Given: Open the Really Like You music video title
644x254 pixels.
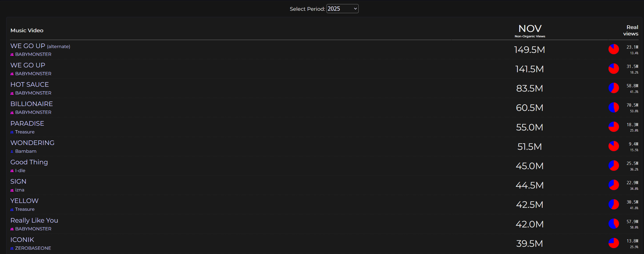Looking at the screenshot, I should pos(34,220).
